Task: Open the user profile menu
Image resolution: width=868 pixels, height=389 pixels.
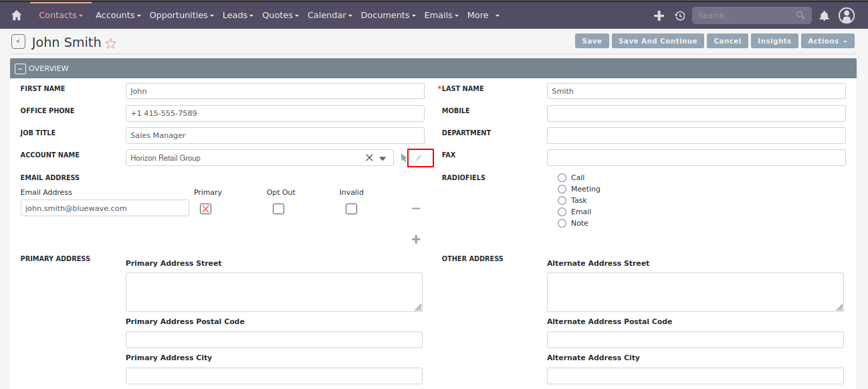Action: click(847, 15)
